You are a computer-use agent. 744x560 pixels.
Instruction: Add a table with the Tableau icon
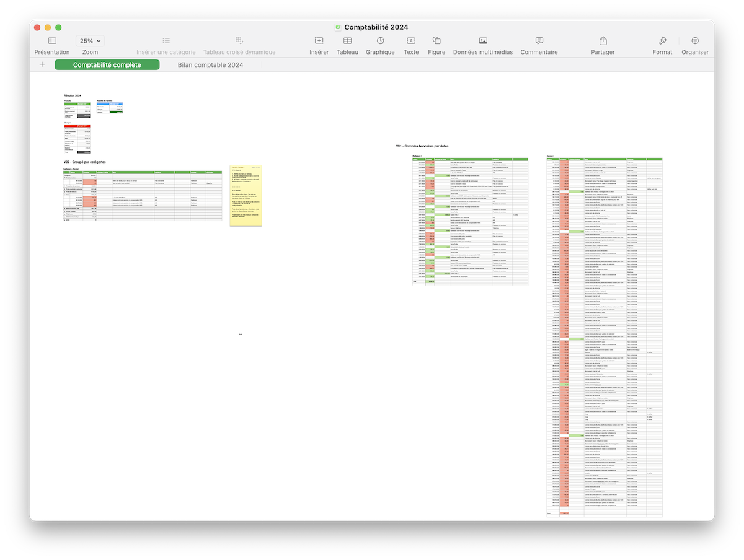click(x=347, y=41)
